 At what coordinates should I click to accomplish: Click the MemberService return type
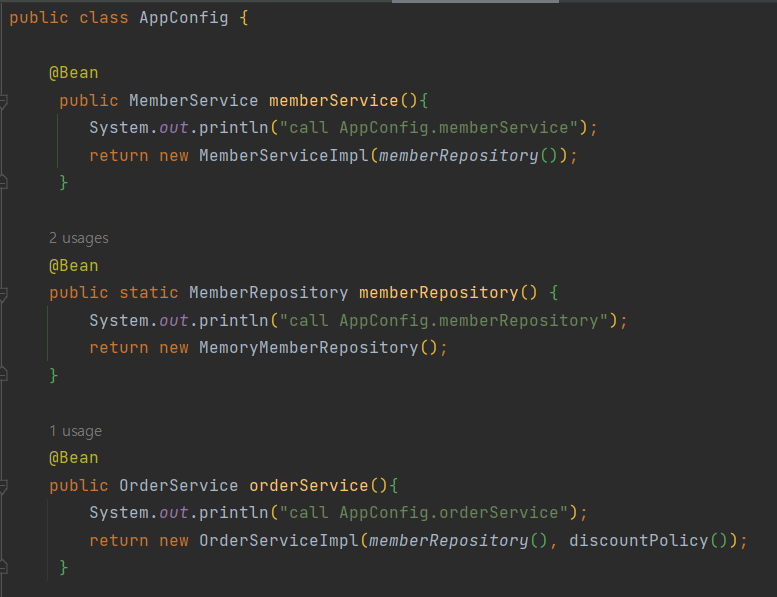click(193, 101)
